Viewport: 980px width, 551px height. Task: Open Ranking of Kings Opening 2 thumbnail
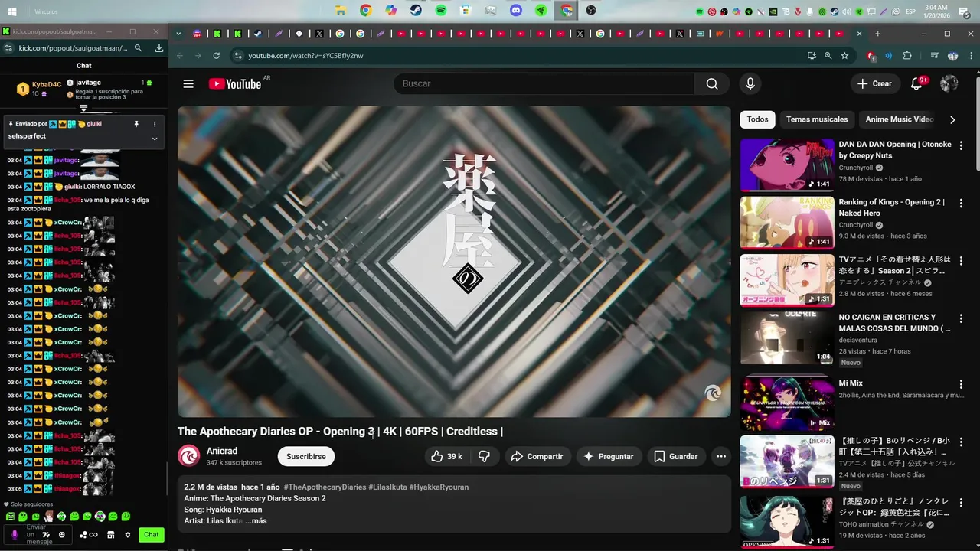787,223
